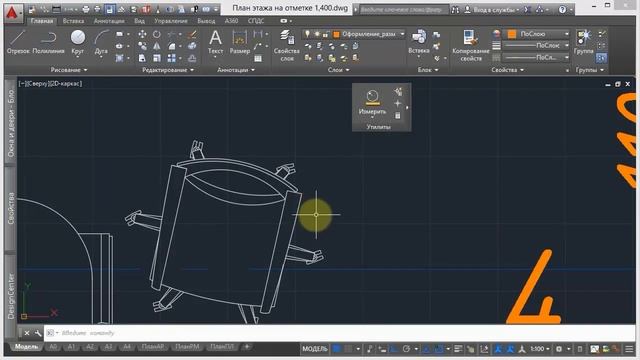Click the Копирование свойств button
The height and width of the screenshot is (360, 640).
pyautogui.click(x=471, y=46)
